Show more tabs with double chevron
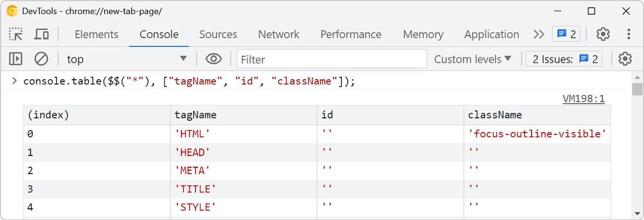Screen dimensions: 644x220 pos(539,34)
